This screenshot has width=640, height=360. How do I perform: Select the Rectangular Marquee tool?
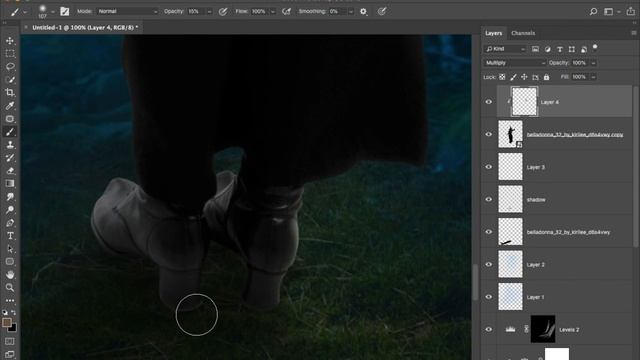click(10, 54)
